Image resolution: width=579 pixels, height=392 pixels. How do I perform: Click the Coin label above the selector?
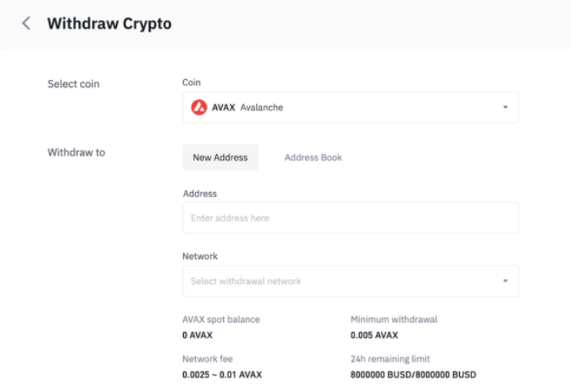click(x=191, y=82)
